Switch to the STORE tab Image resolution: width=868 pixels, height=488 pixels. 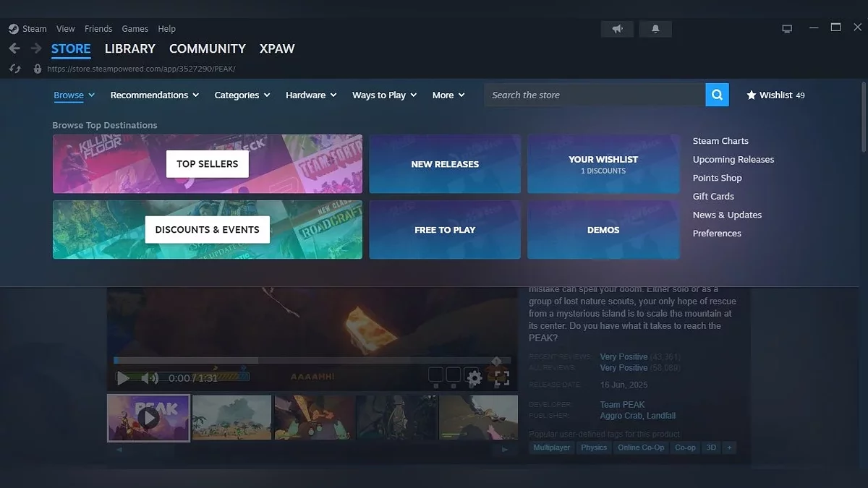[71, 48]
